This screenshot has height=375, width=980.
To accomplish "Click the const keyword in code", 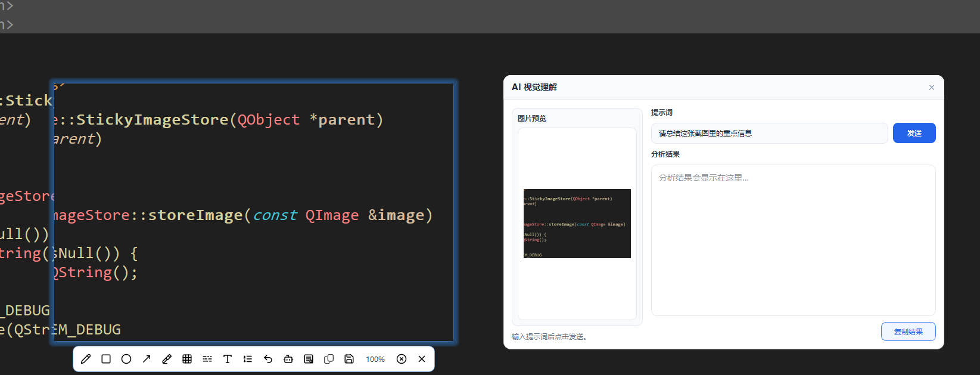I will (275, 215).
